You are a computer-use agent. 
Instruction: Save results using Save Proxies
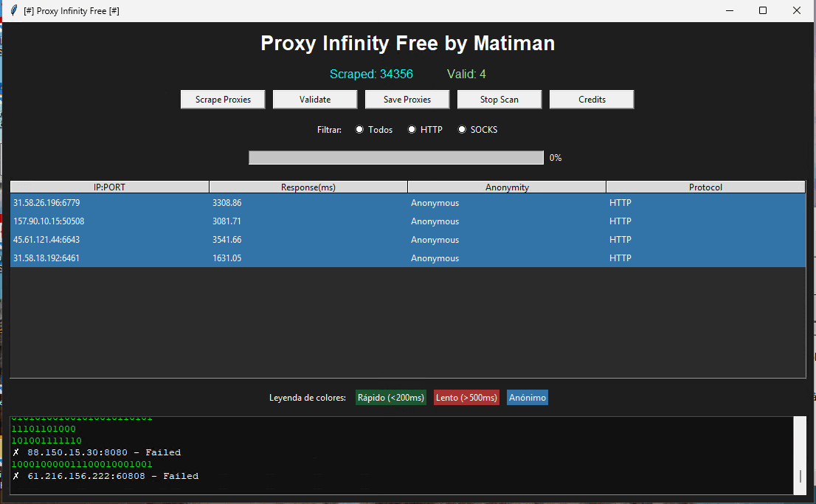pos(407,100)
